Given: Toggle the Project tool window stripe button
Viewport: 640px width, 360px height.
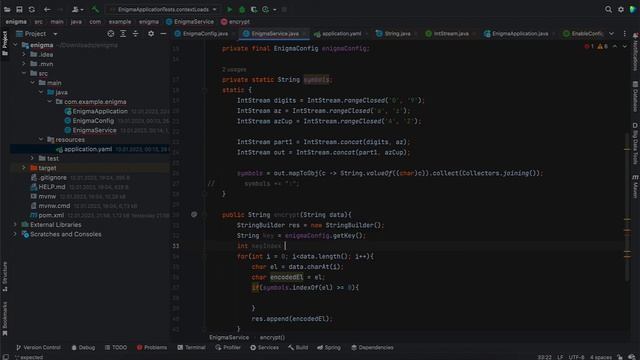Looking at the screenshot, I should 5,43.
